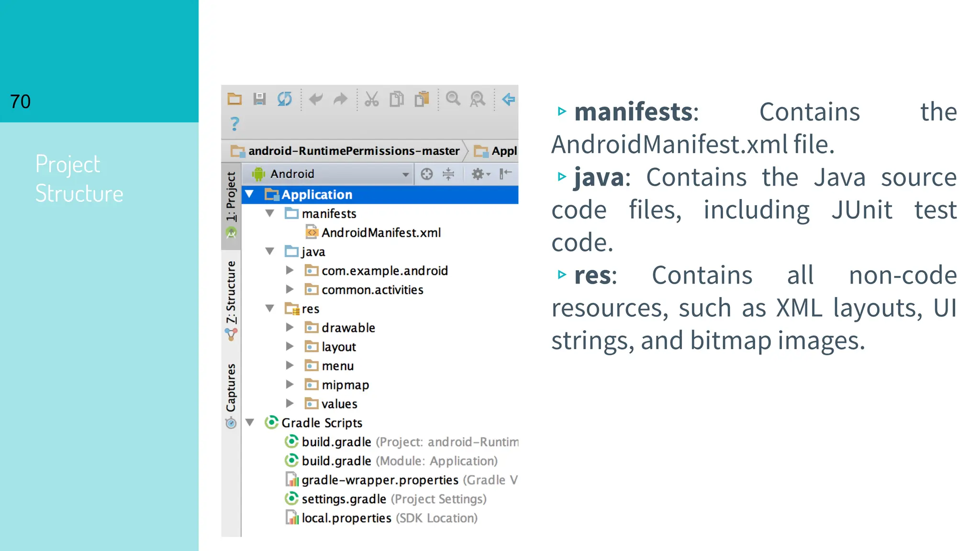
Task: Click the common.activities package label
Action: (372, 290)
